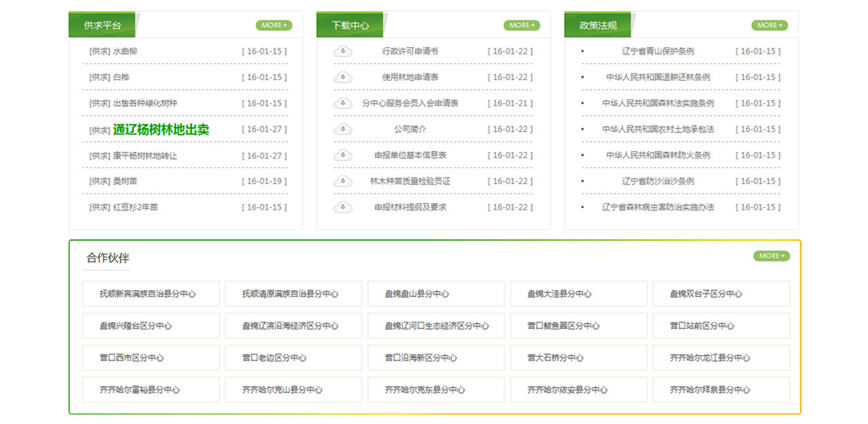The width and height of the screenshot is (868, 424).
Task: Click download cloud icon beside 使用林地申请表
Action: tap(342, 78)
